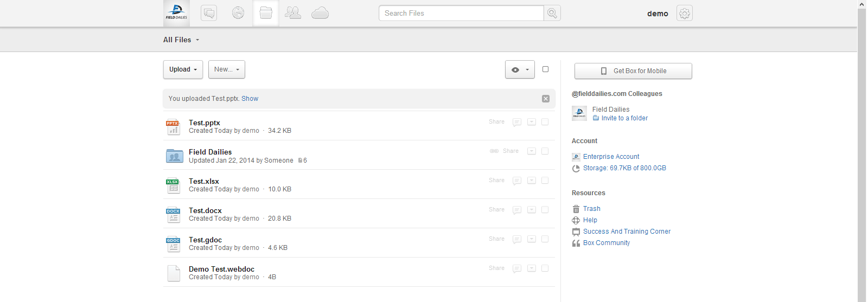Open the globe icon in the top bar
Screen dimensions: 868x302
pyautogui.click(x=238, y=13)
